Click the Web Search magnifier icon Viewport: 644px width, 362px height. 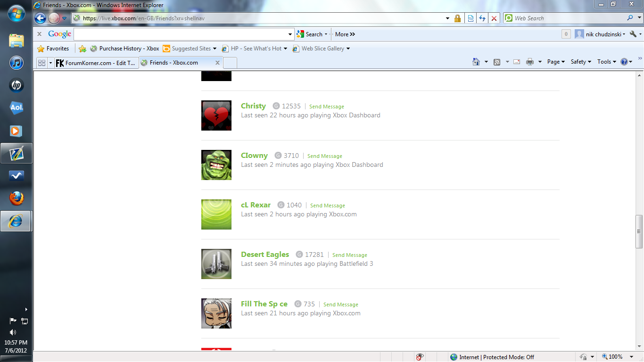630,18
